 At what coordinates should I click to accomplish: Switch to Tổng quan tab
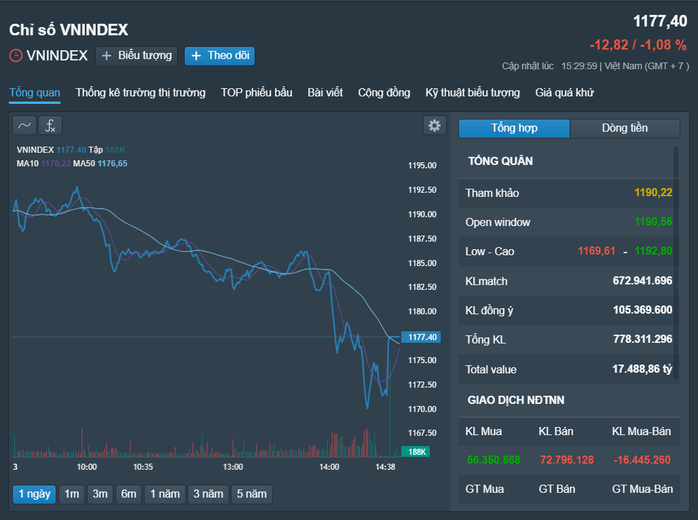(35, 93)
